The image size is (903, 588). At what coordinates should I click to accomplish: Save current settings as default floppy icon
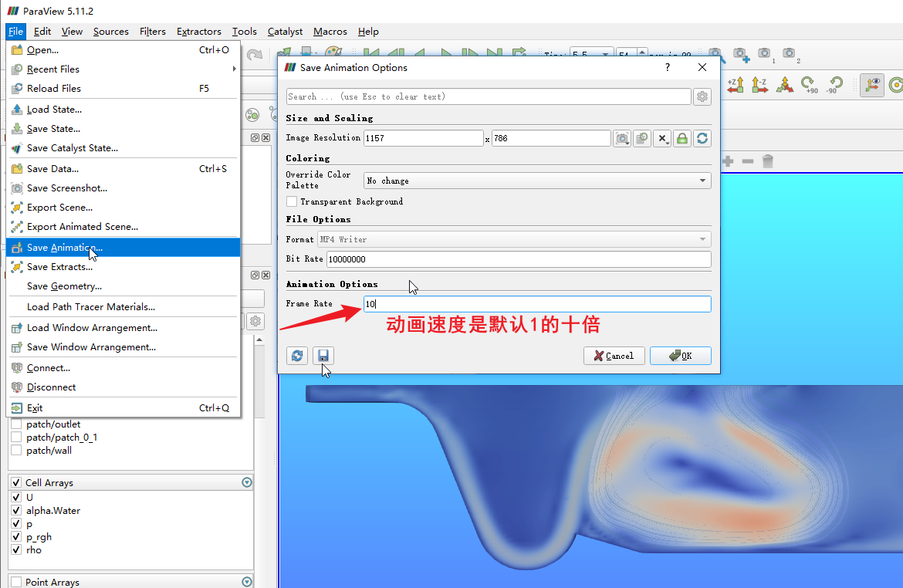[323, 356]
